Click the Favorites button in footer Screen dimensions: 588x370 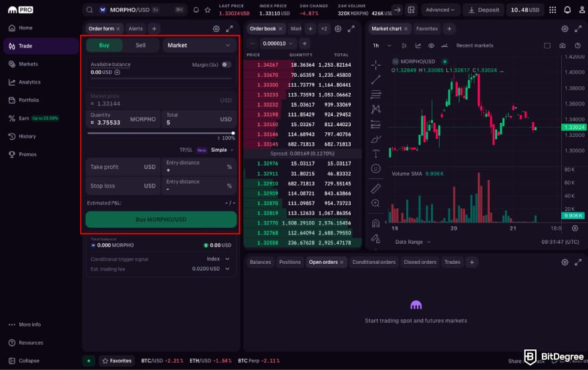[117, 361]
